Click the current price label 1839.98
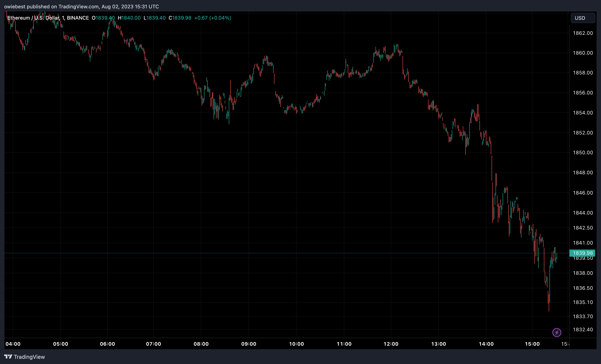Viewport: 601px width, 364px height. 583,253
